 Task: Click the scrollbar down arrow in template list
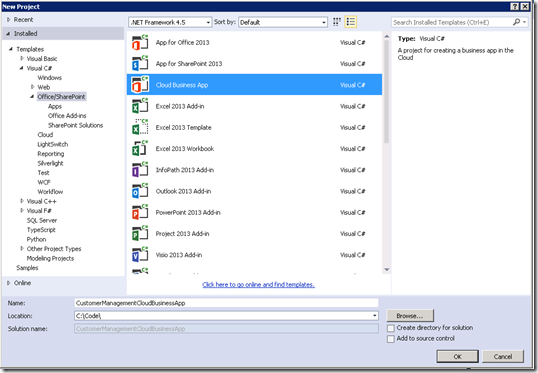point(386,270)
